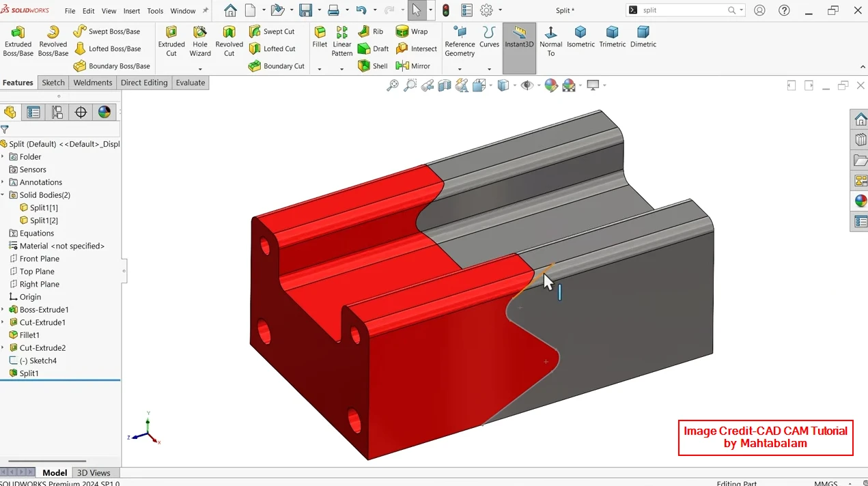Screen dimensions: 868x486
Task: Select the Revolved Boss/Base tool
Action: [53, 41]
